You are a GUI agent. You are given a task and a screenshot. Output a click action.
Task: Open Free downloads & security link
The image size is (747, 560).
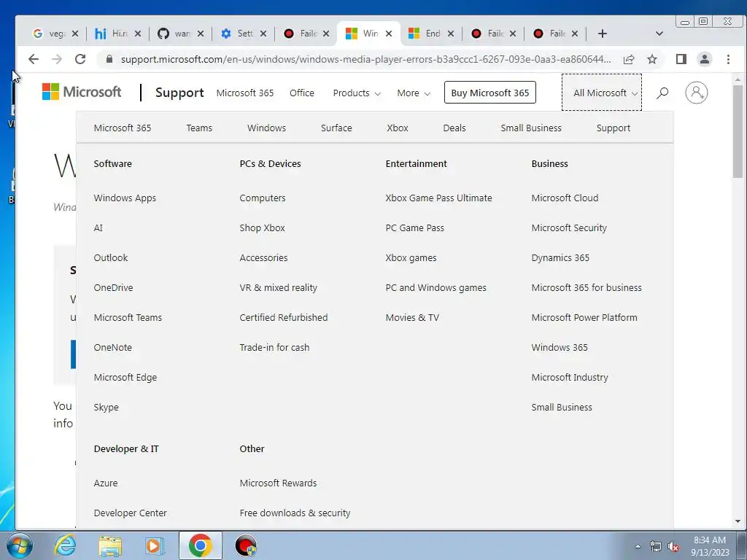click(x=295, y=513)
